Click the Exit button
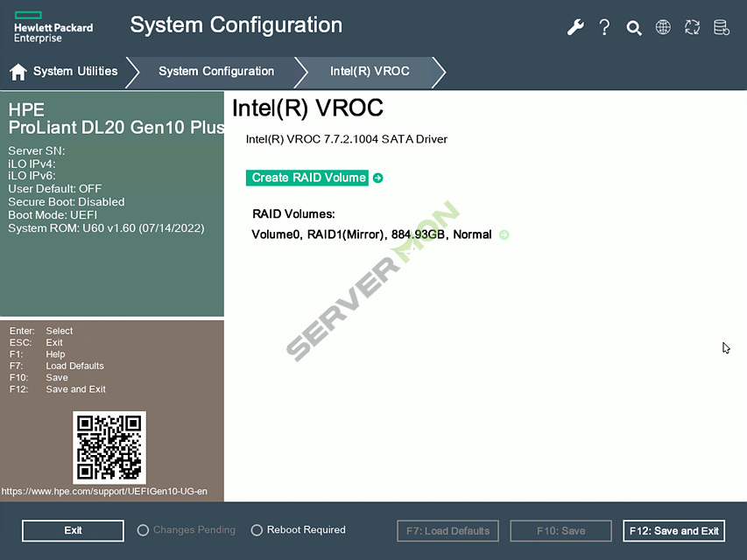 tap(73, 530)
